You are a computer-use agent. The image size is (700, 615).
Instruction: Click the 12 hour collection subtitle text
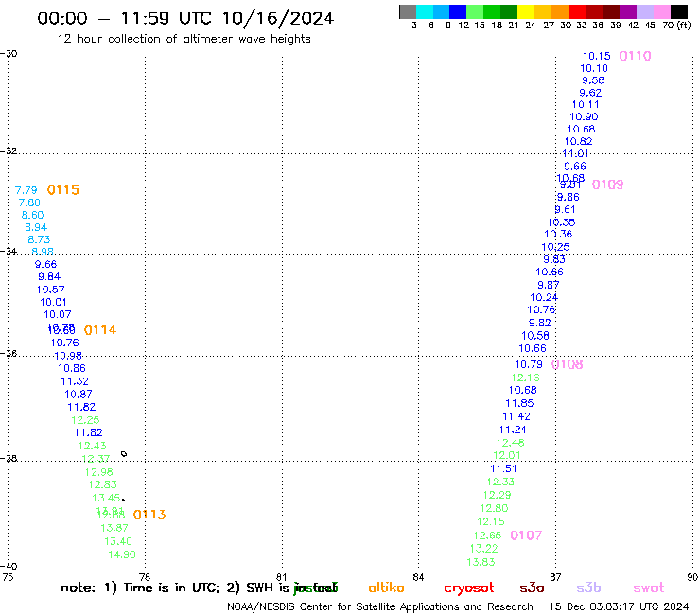[184, 39]
